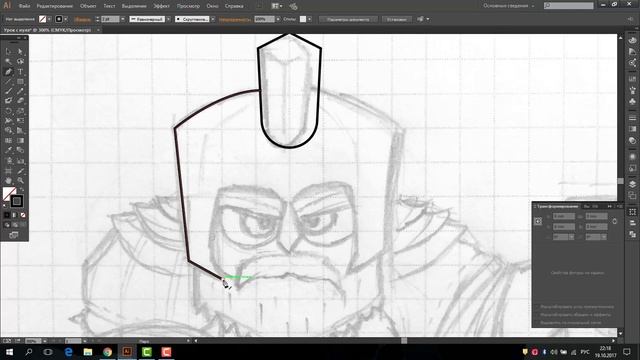
Task: Open the Symbols panel from right dock
Action: pyautogui.click(x=632, y=100)
